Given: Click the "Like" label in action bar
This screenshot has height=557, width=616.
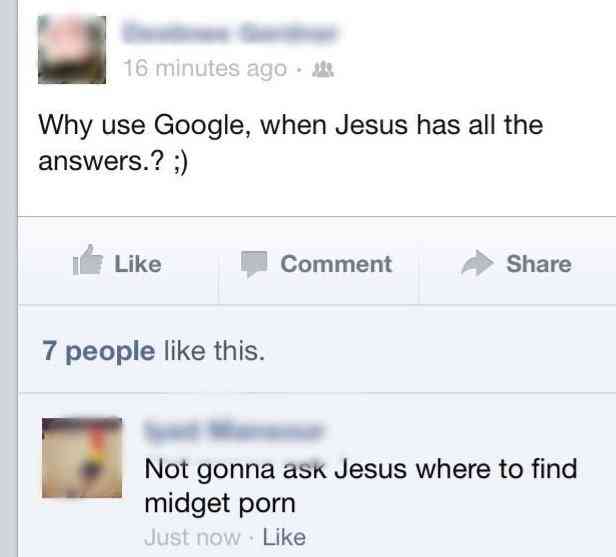Looking at the screenshot, I should pyautogui.click(x=138, y=264).
